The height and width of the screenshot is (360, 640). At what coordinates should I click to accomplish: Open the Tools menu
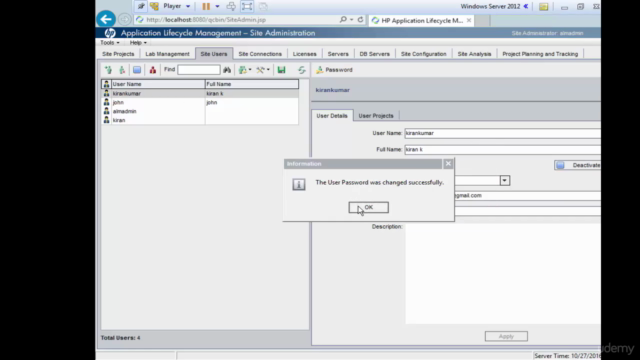click(110, 42)
